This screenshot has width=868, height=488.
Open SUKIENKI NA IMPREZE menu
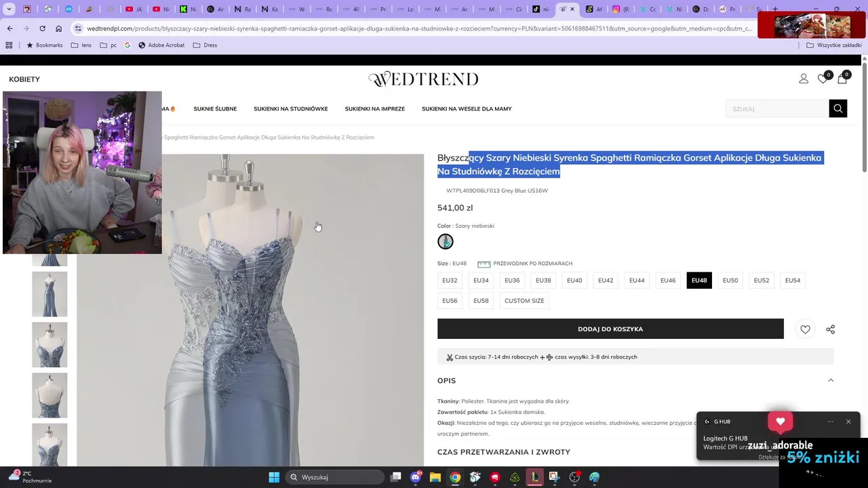click(x=374, y=108)
